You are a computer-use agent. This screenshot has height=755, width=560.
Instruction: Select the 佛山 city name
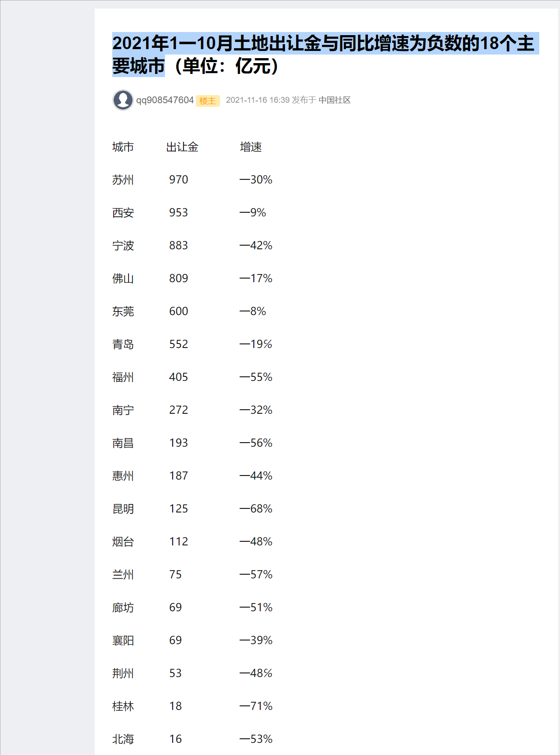pyautogui.click(x=123, y=279)
